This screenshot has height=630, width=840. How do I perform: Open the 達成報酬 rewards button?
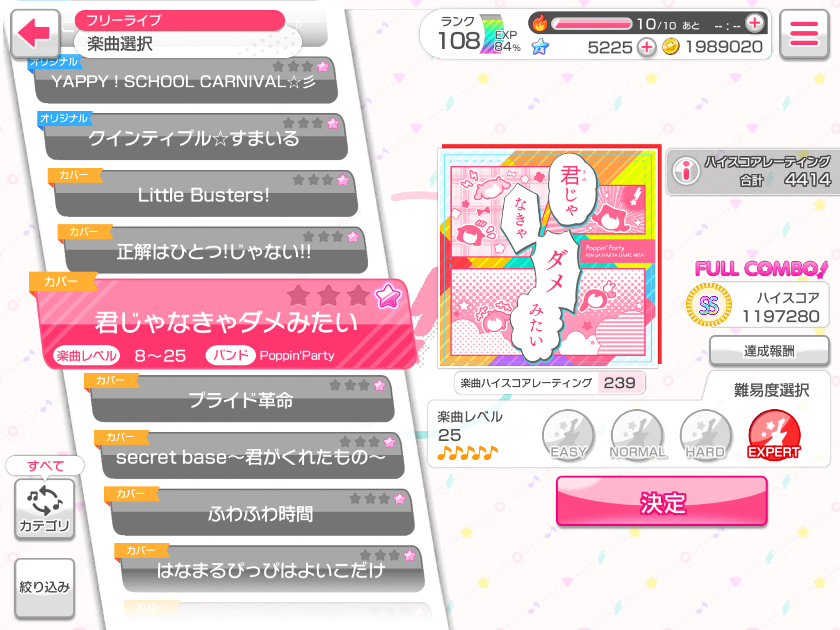[769, 351]
